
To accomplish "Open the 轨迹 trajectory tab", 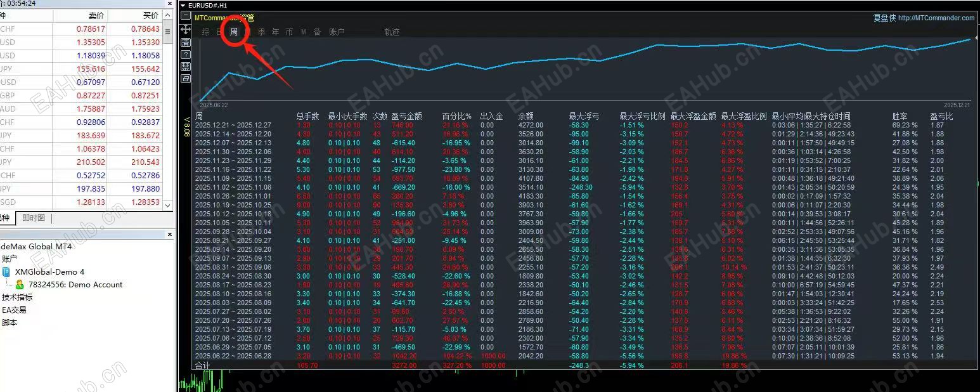I will (392, 32).
